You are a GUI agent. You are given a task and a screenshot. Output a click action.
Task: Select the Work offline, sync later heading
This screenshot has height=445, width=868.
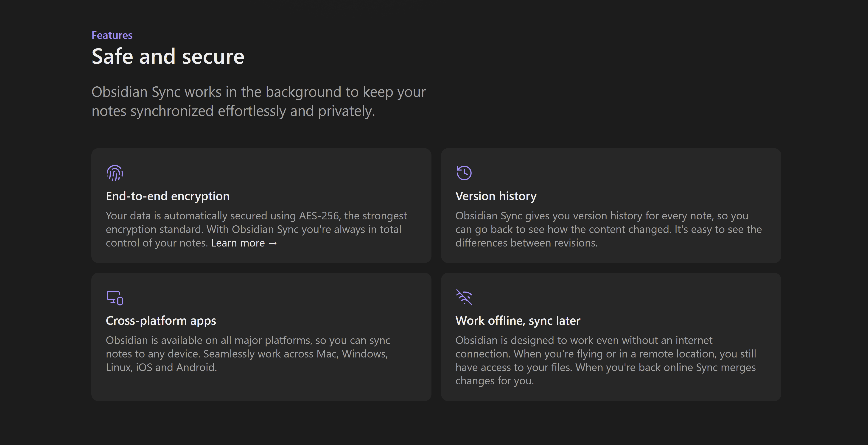(x=518, y=320)
